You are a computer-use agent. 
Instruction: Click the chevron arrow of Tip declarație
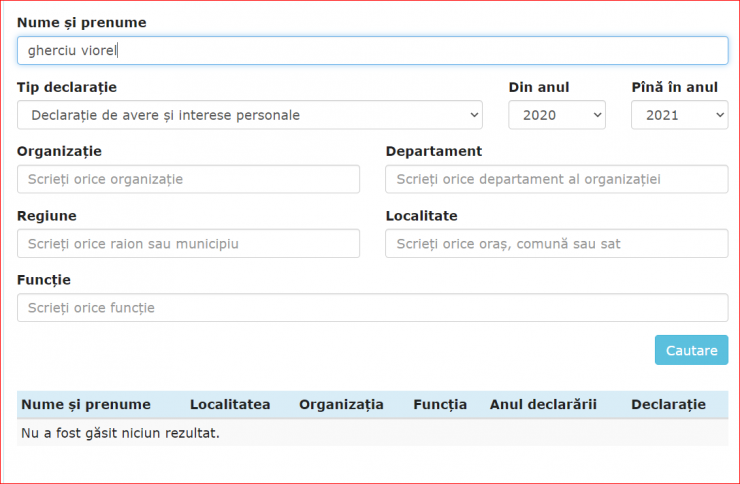tap(474, 115)
